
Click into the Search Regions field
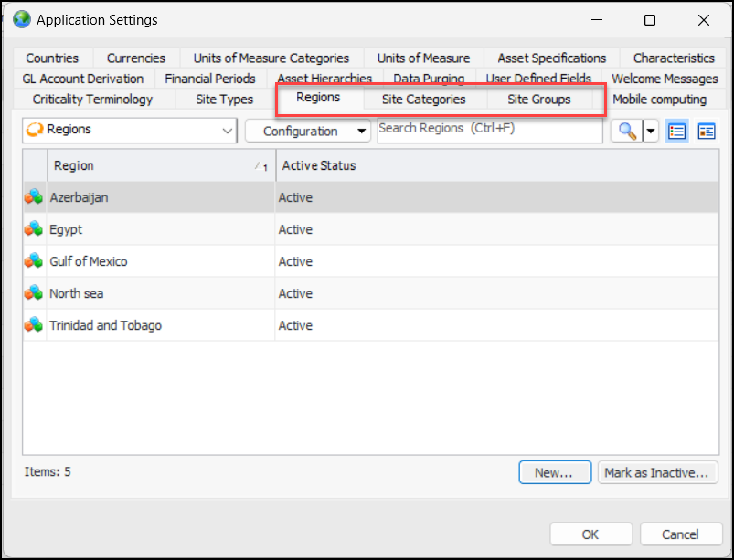[x=489, y=130]
